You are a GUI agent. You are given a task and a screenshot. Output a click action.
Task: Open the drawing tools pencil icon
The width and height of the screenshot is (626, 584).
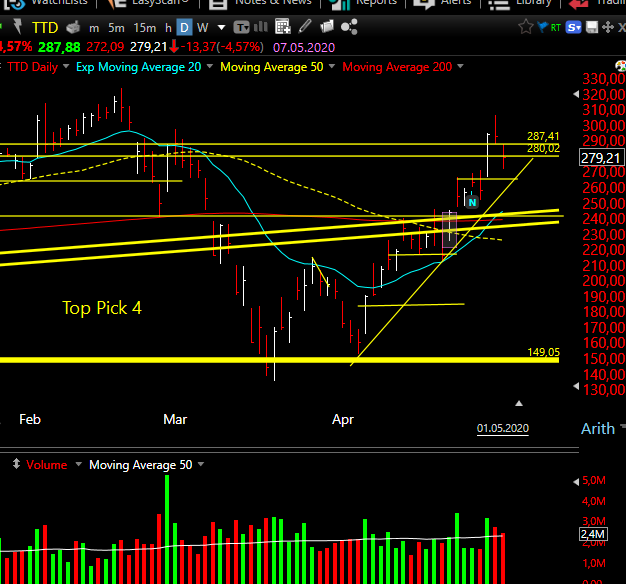[305, 27]
